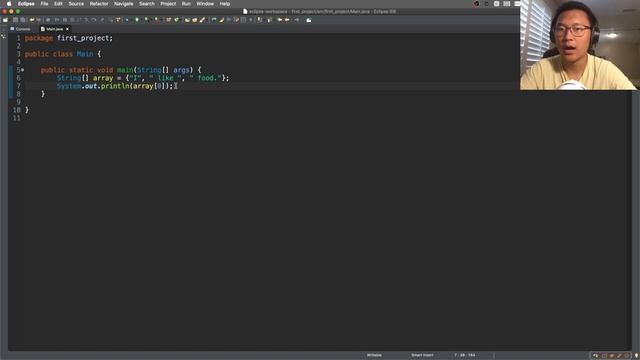The width and height of the screenshot is (640, 360).
Task: Click 'args' parameter on line 5
Action: coord(181,70)
